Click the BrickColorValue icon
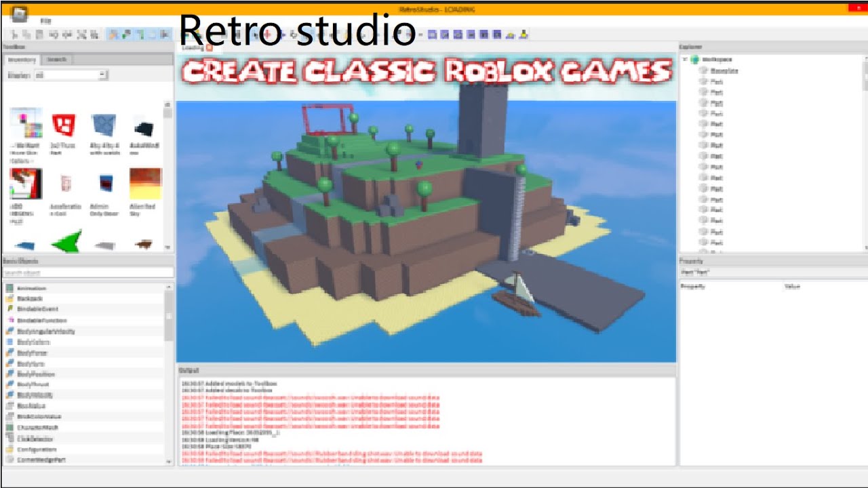868x488 pixels. (x=9, y=417)
